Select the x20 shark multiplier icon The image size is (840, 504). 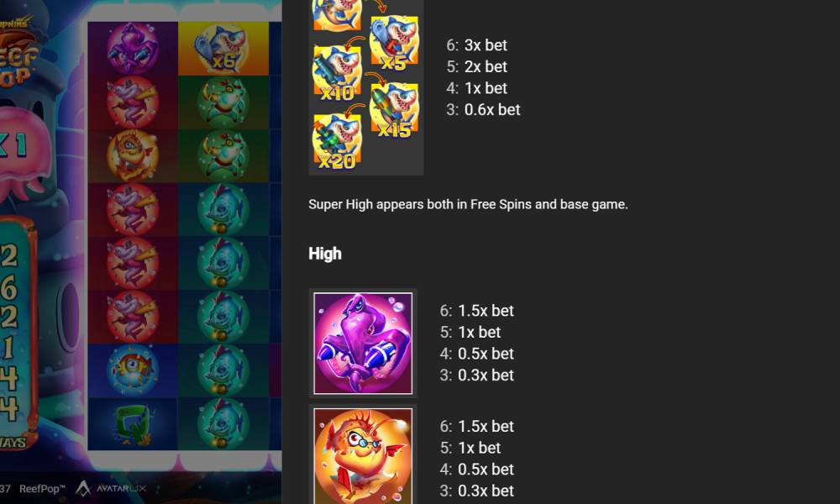(337, 142)
